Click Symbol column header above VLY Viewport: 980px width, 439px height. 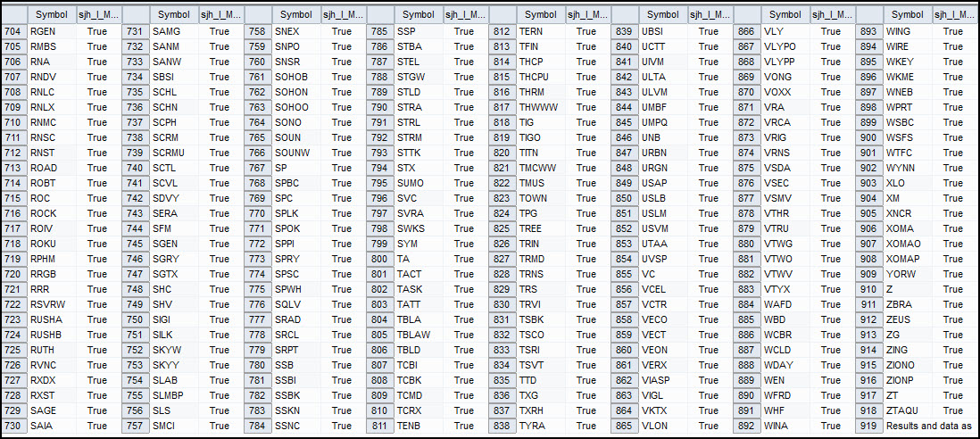pyautogui.click(x=785, y=15)
